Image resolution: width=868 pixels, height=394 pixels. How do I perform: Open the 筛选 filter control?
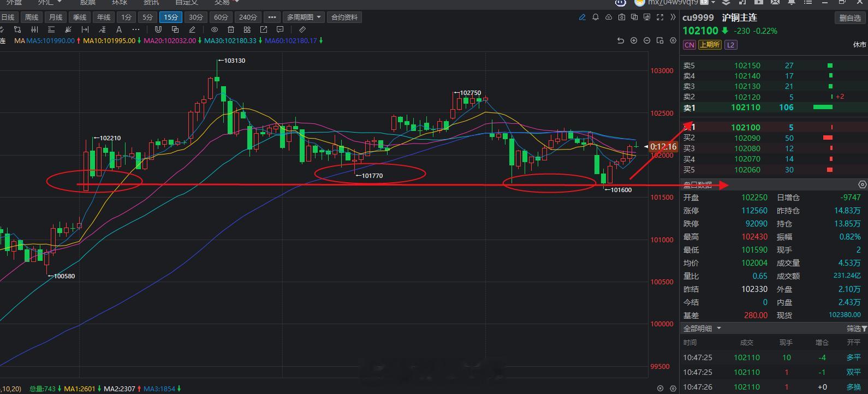point(857,329)
